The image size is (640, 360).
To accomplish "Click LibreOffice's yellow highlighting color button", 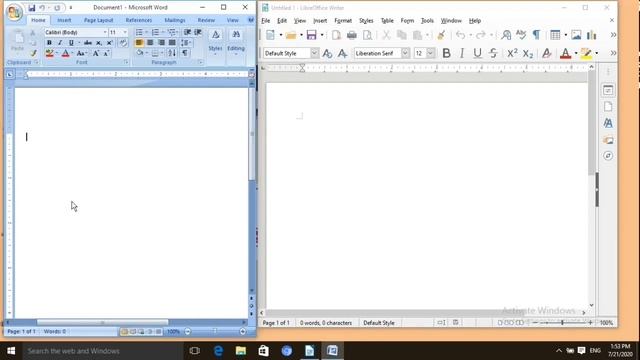I will click(586, 53).
